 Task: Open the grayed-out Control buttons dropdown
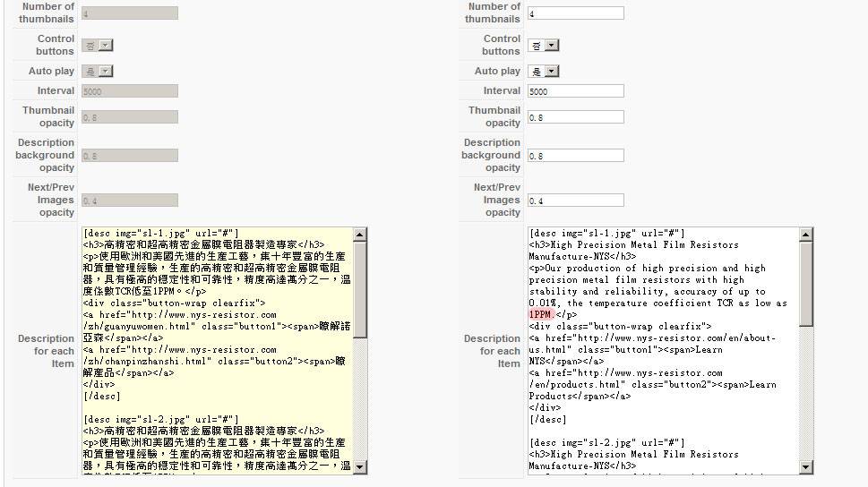pos(98,46)
